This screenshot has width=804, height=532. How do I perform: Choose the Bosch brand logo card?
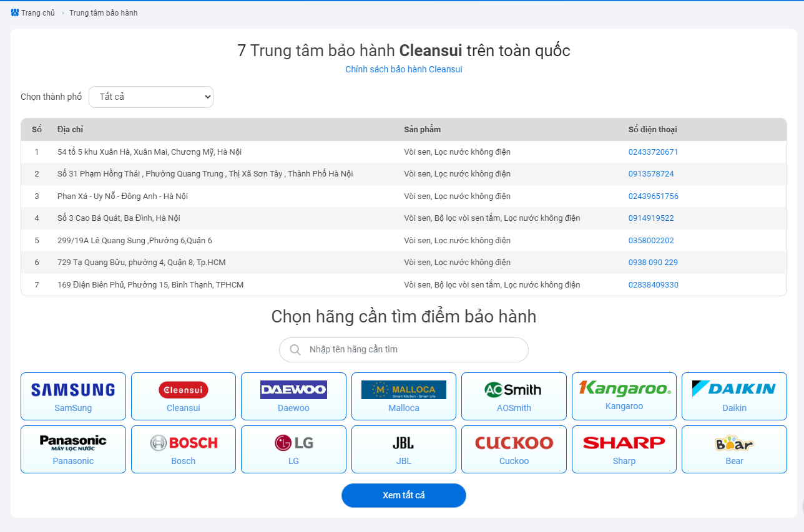coord(184,450)
